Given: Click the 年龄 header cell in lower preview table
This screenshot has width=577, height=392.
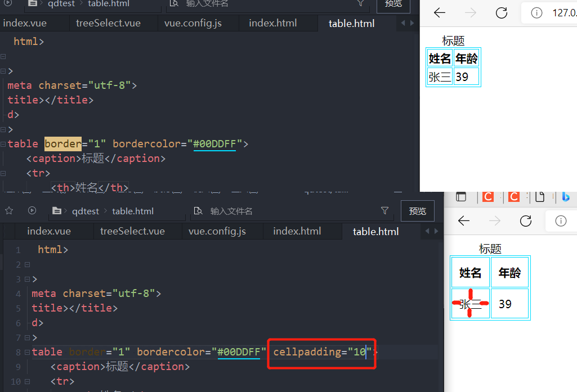Looking at the screenshot, I should [x=509, y=272].
